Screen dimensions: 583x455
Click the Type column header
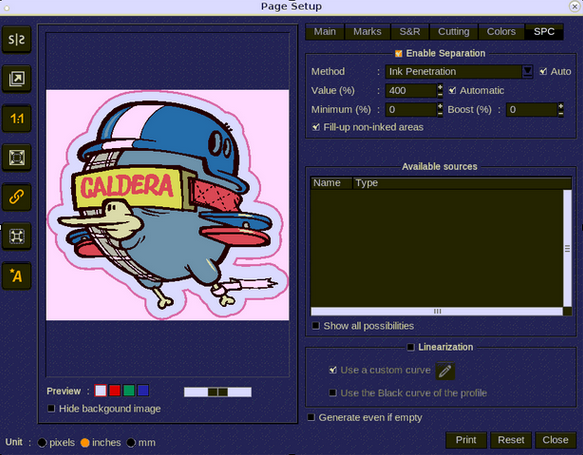pyautogui.click(x=462, y=183)
